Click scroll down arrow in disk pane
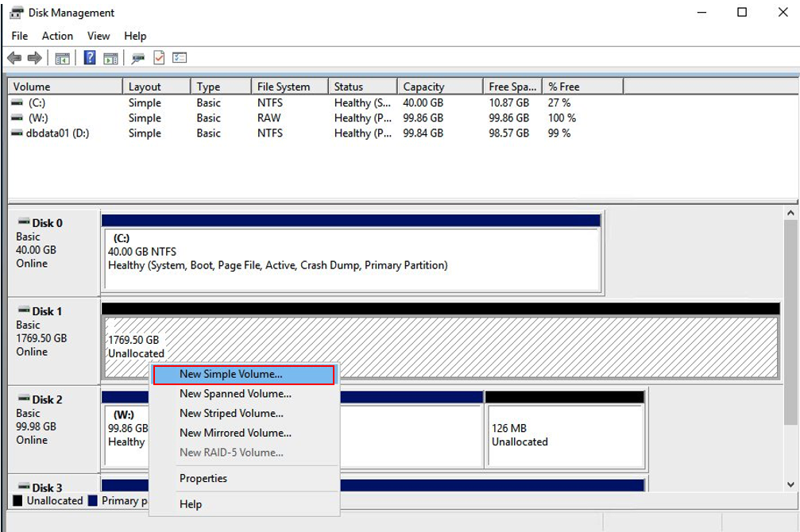Screen dimensions: 800x532 (790, 484)
